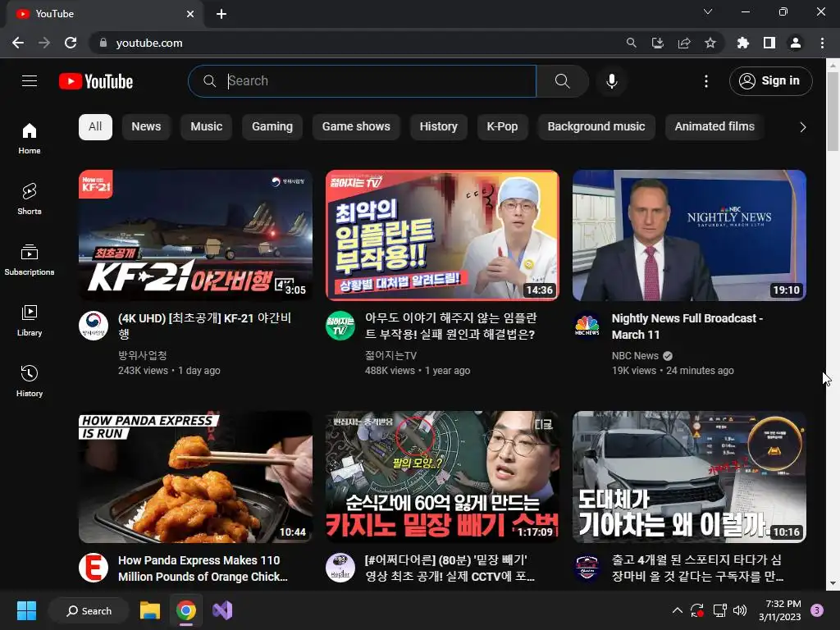Select the News category chip

tap(146, 127)
